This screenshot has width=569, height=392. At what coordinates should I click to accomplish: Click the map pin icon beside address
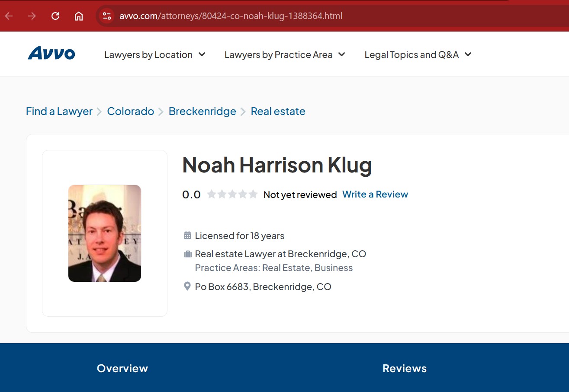pos(187,287)
